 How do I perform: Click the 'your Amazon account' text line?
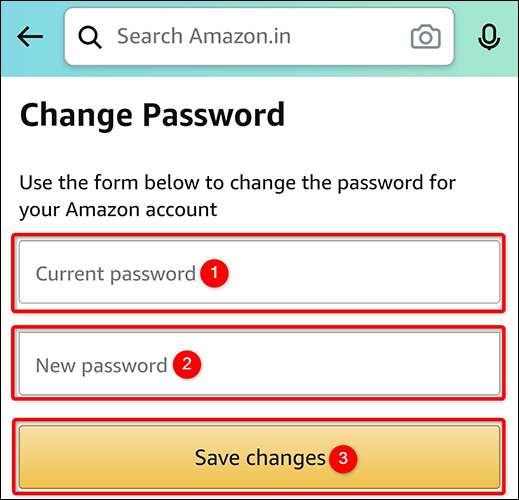(118, 210)
